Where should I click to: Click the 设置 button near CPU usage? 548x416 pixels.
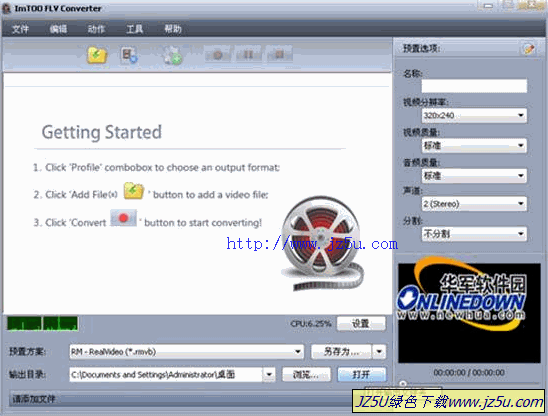(x=361, y=324)
